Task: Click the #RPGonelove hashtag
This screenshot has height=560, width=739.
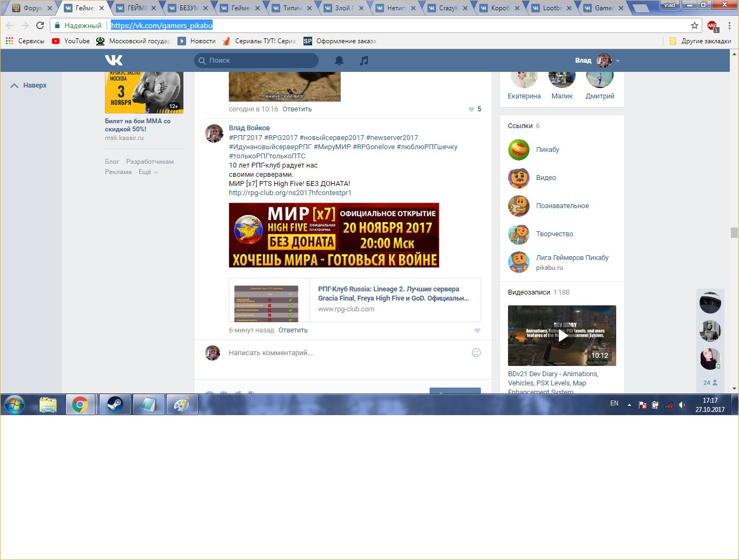Action: point(373,147)
